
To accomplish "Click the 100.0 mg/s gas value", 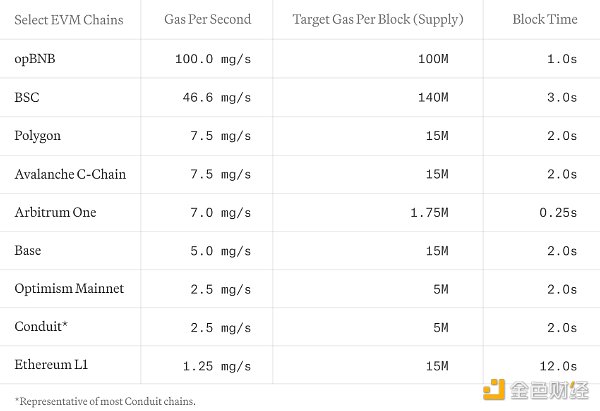I will [213, 59].
